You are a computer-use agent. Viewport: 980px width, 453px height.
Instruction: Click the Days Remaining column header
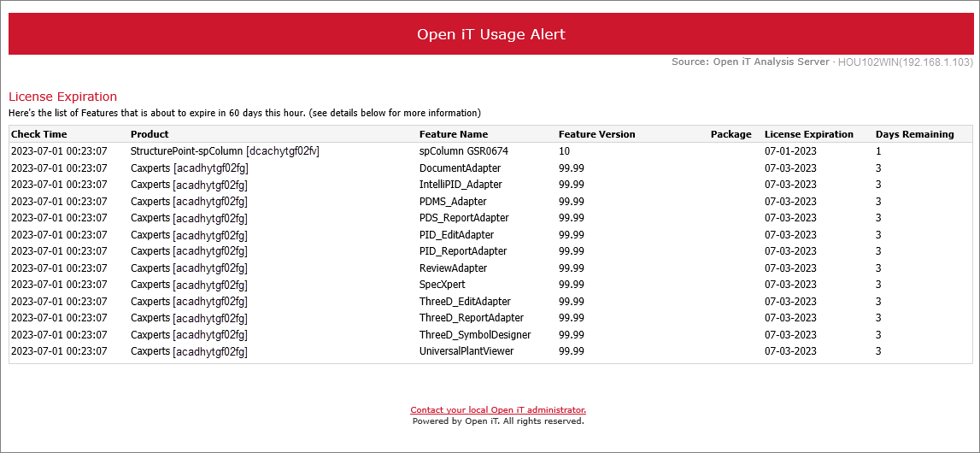point(915,134)
